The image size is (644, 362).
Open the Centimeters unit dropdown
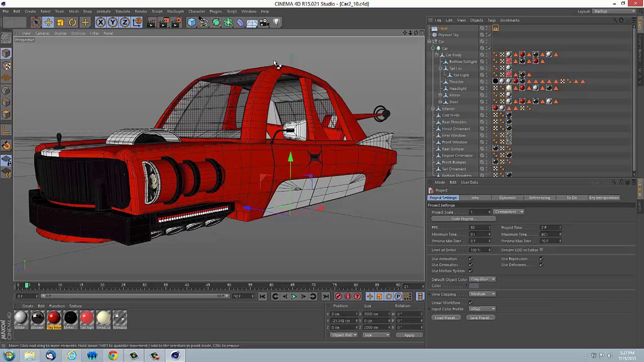[x=509, y=212]
